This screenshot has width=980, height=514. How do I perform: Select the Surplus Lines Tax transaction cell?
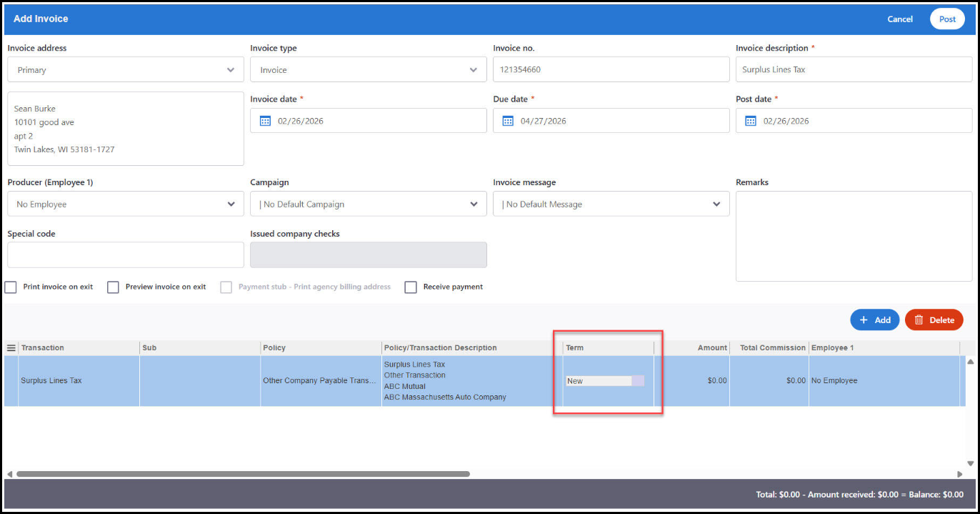[x=79, y=381]
